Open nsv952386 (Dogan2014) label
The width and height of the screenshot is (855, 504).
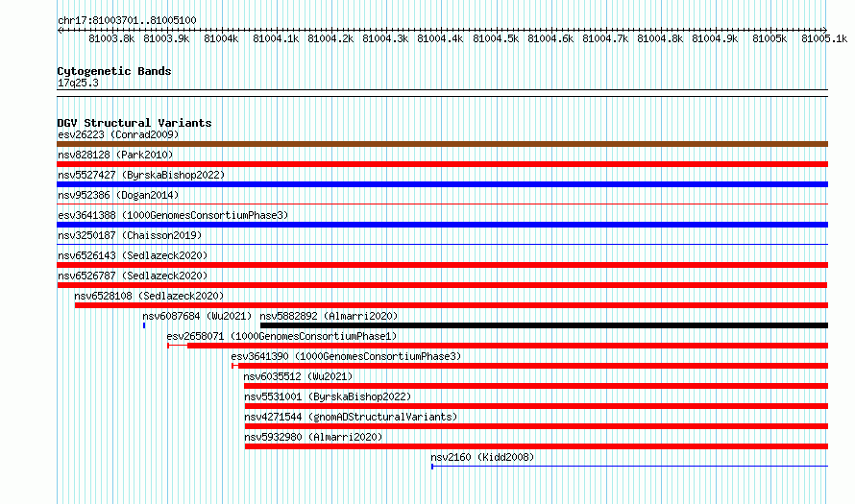[118, 195]
